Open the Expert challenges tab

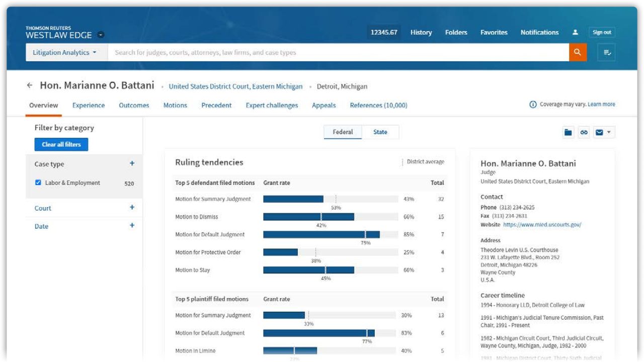pos(272,105)
